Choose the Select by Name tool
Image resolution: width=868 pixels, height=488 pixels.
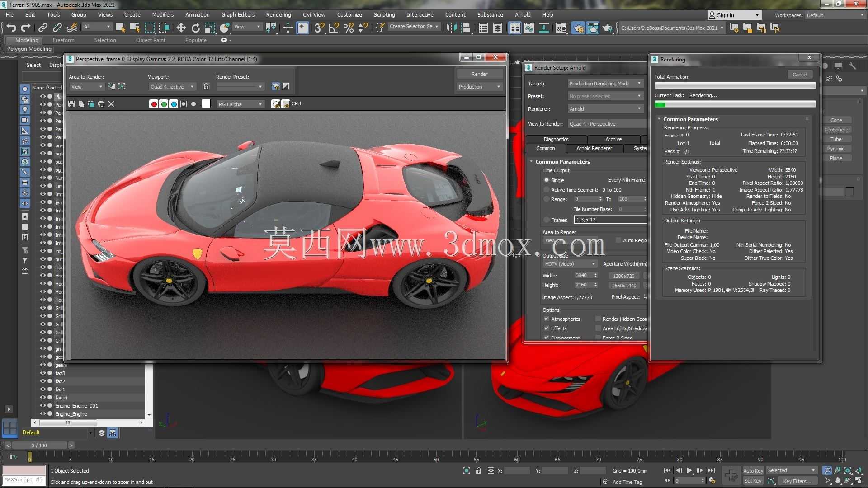(135, 28)
